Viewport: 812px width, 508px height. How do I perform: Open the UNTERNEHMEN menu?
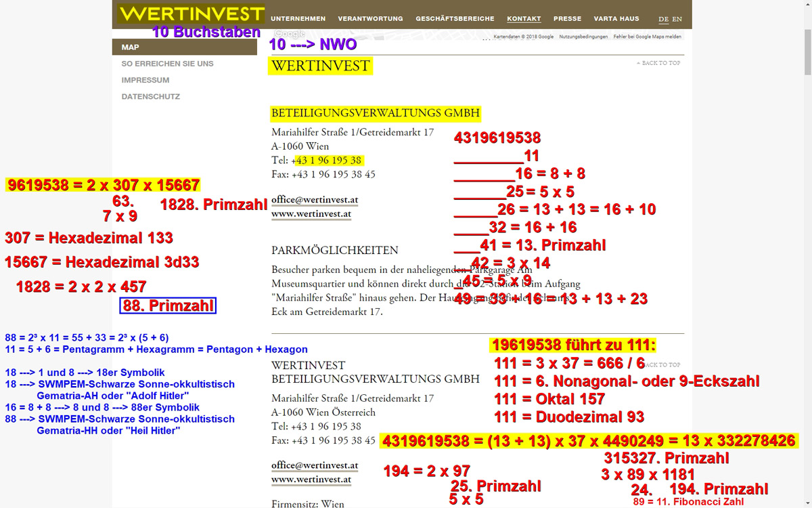(x=298, y=19)
